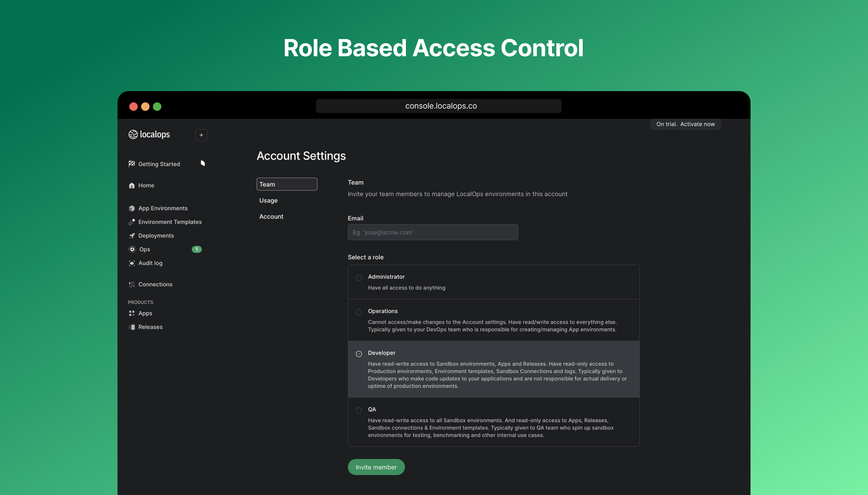Click the Environment Templates icon
Viewport: 868px width, 495px height.
(132, 222)
